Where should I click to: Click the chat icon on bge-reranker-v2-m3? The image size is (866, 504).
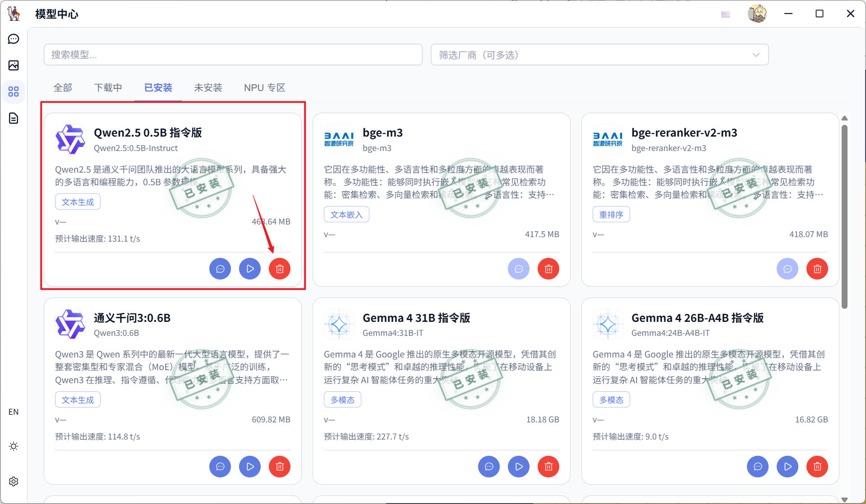click(788, 269)
